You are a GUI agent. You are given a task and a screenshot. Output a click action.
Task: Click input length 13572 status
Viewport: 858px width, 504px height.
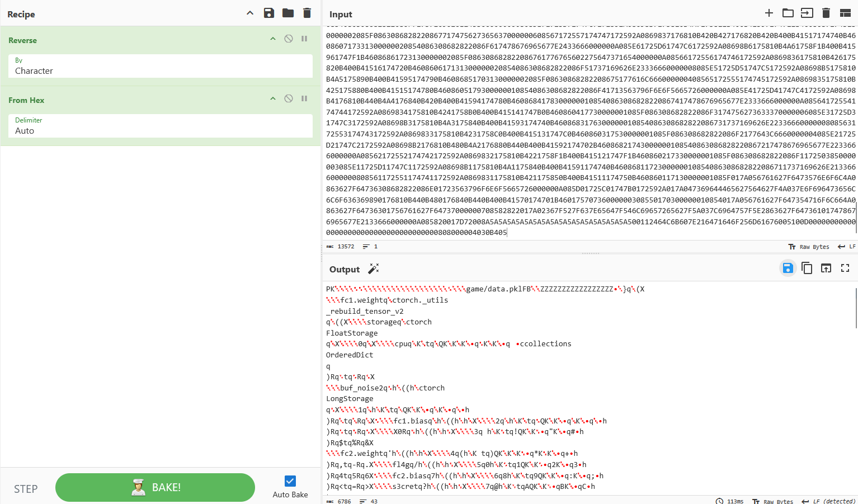[341, 247]
